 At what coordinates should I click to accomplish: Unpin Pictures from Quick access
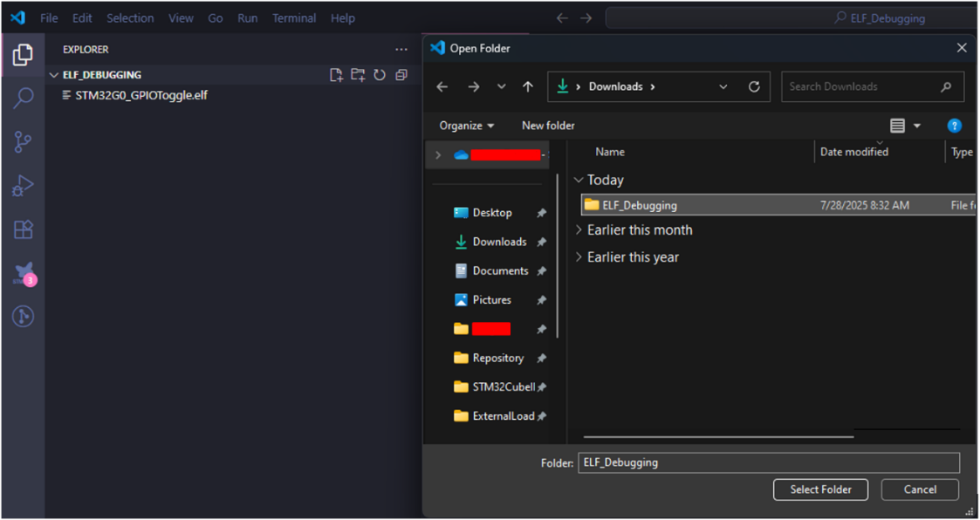click(540, 299)
